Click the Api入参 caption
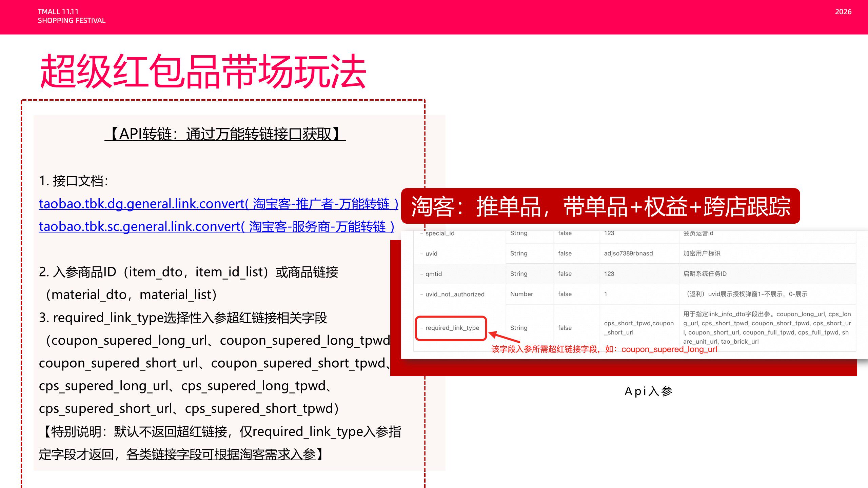The height and width of the screenshot is (488, 868). click(x=648, y=391)
